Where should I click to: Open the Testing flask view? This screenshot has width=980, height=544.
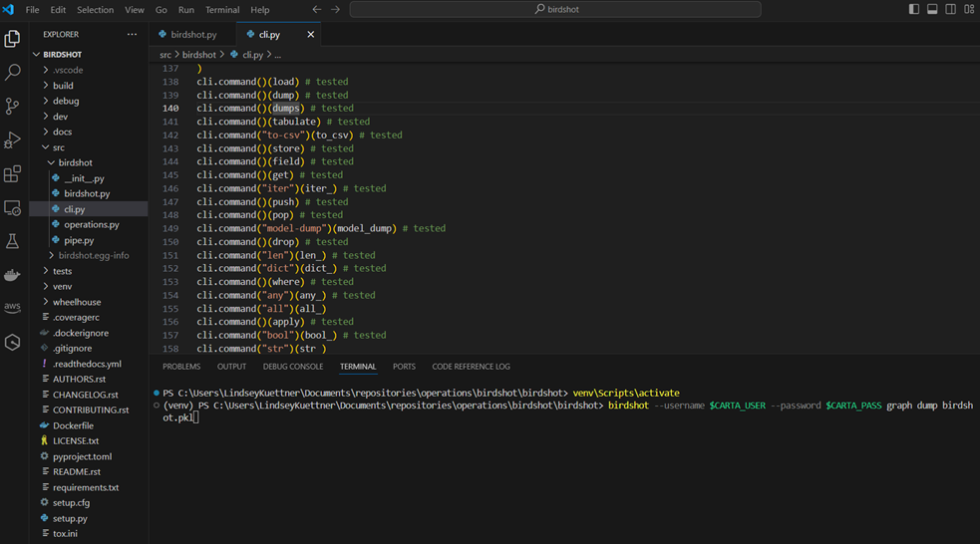point(13,241)
